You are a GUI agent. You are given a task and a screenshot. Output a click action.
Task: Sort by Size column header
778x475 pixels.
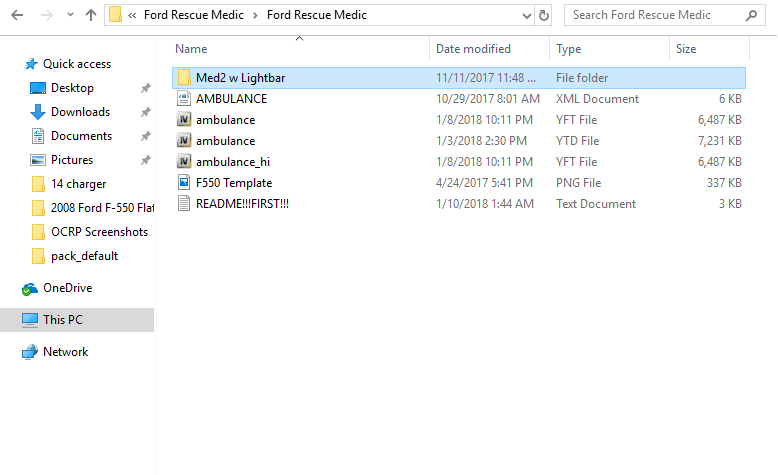coord(686,49)
